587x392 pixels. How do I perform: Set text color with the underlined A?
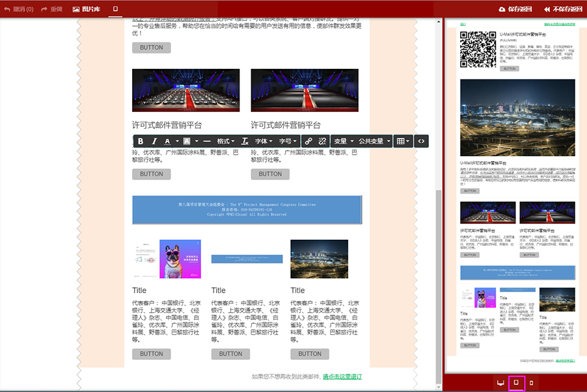click(167, 141)
